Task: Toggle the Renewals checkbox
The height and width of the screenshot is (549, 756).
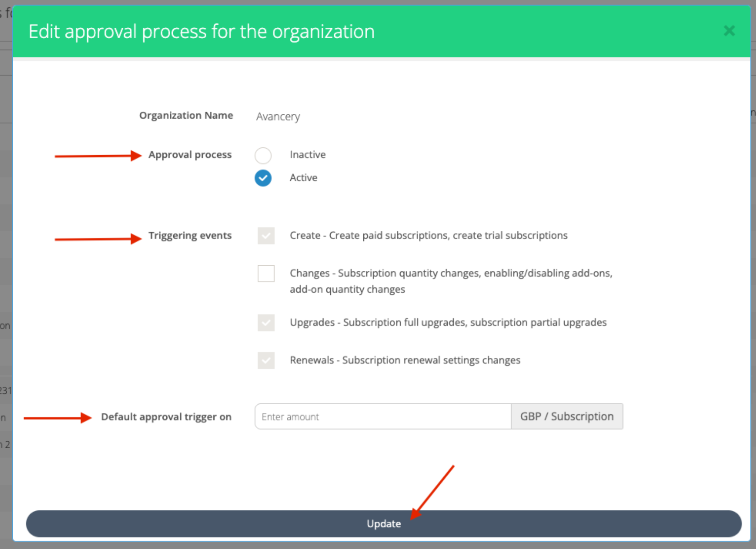Action: [x=266, y=360]
